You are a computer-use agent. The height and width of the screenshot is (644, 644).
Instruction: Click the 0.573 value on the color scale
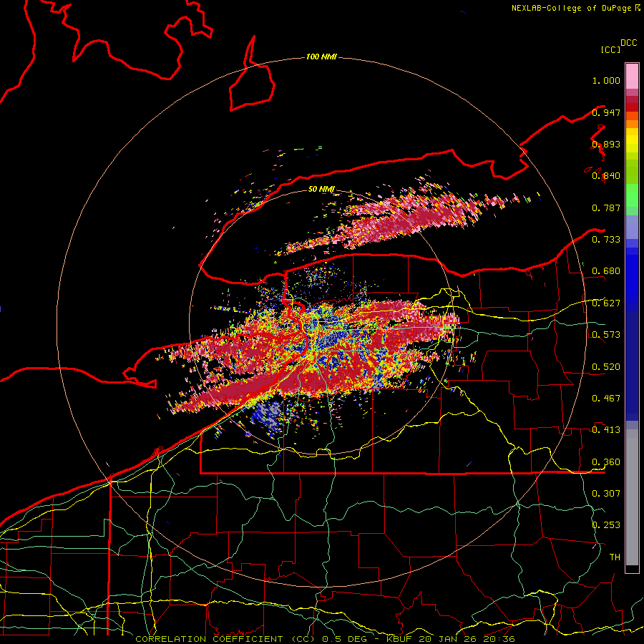pos(606,335)
